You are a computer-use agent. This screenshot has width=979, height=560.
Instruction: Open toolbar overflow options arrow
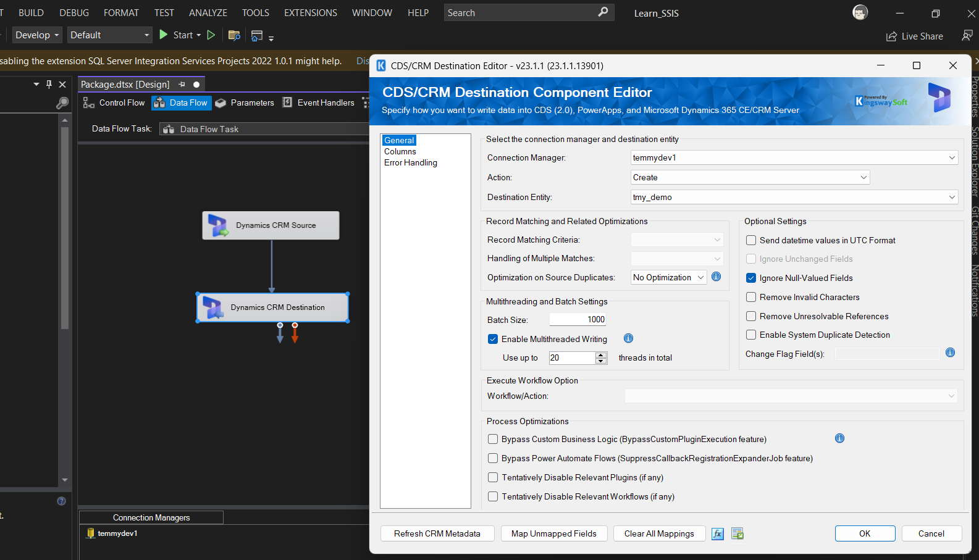271,38
